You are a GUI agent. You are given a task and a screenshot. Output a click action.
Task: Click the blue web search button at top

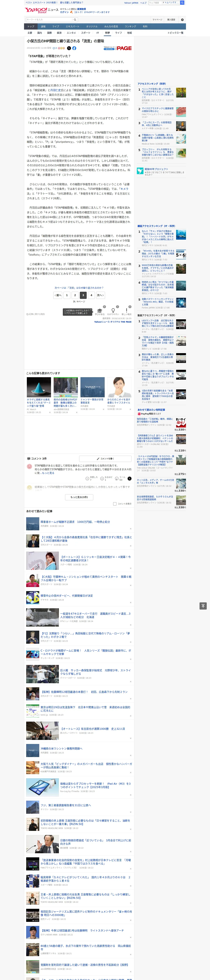182,3
